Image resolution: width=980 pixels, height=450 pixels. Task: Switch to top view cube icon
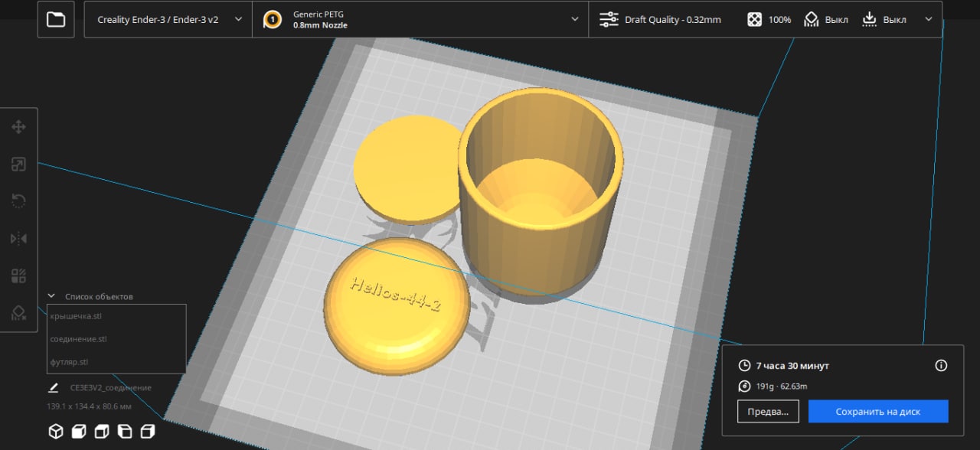(101, 432)
